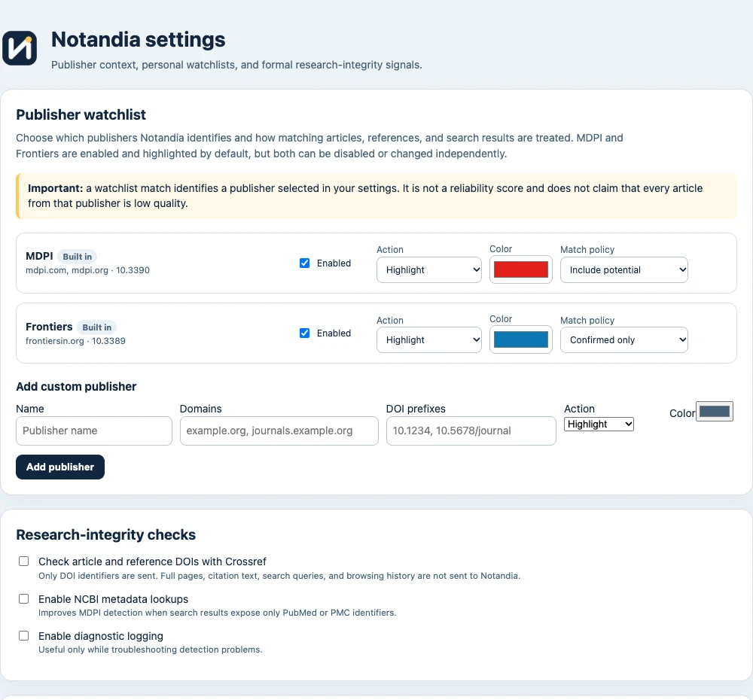
Task: Uncheck the MDPI Enabled checkbox
Action: [304, 263]
